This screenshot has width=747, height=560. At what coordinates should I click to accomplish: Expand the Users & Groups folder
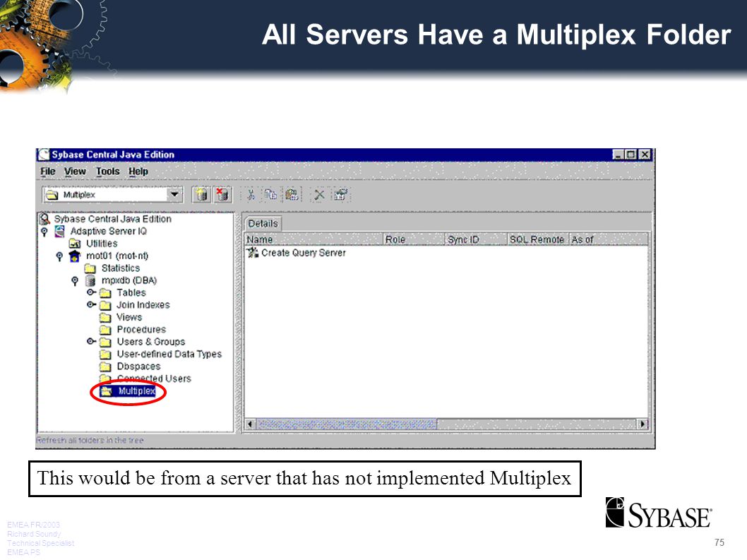tap(91, 341)
